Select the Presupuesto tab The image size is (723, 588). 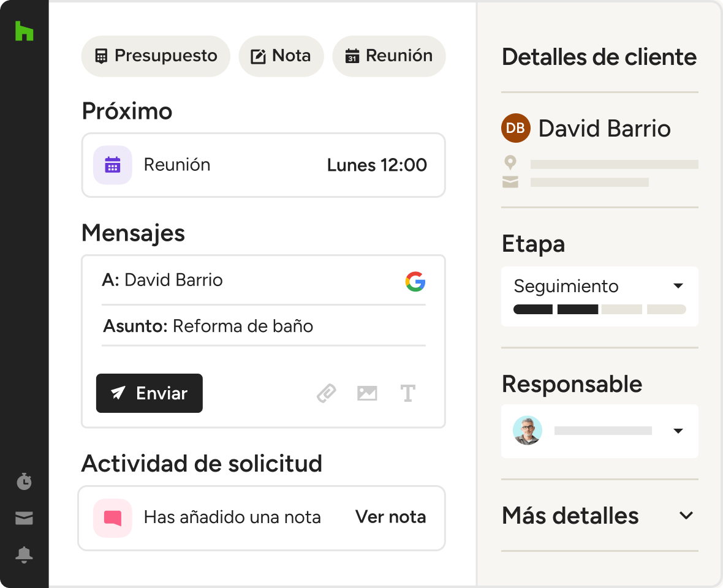pyautogui.click(x=156, y=56)
